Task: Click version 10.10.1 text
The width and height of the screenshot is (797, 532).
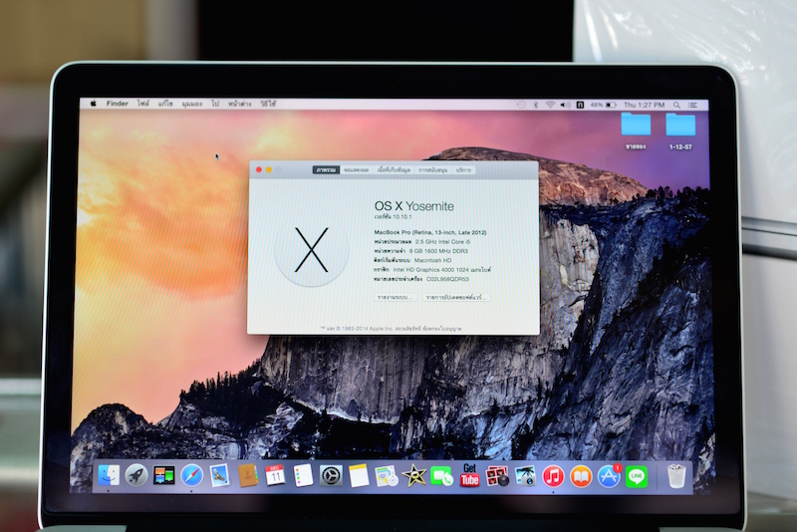Action: [x=393, y=217]
